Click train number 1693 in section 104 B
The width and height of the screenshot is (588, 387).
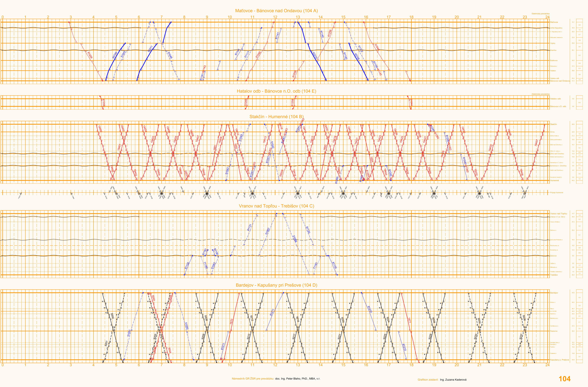(x=325, y=147)
